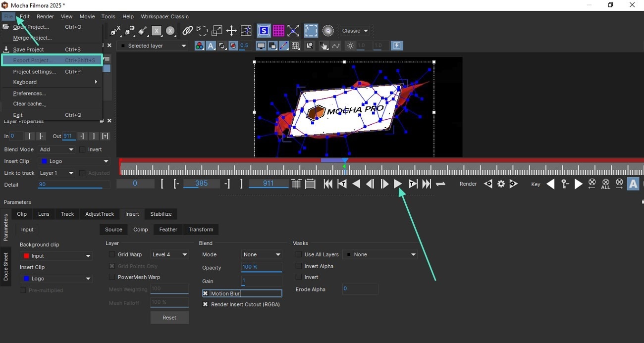The height and width of the screenshot is (343, 644).
Task: Toggle the magenta planar grid icon
Action: pos(278,31)
